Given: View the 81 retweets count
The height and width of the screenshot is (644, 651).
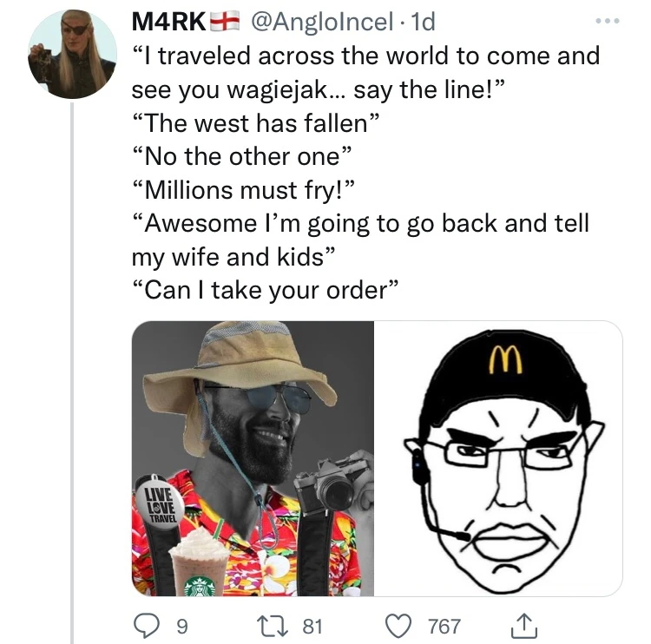Looking at the screenshot, I should point(312,626).
